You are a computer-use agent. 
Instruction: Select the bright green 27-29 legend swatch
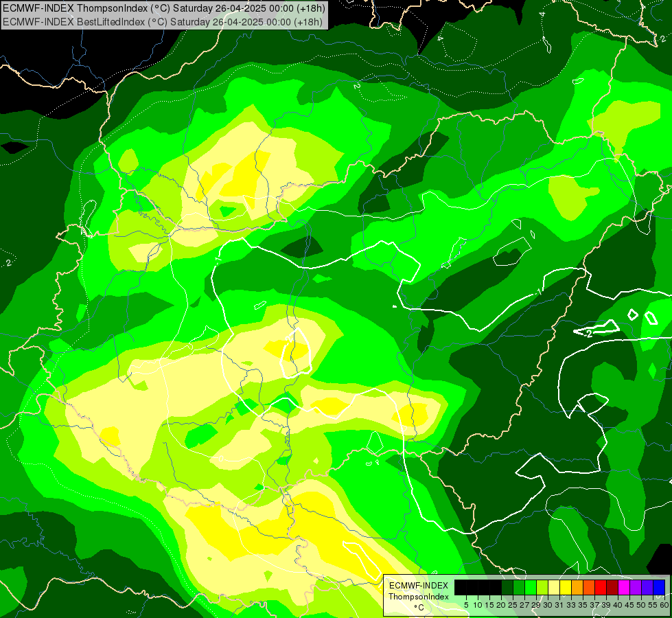pos(531,588)
